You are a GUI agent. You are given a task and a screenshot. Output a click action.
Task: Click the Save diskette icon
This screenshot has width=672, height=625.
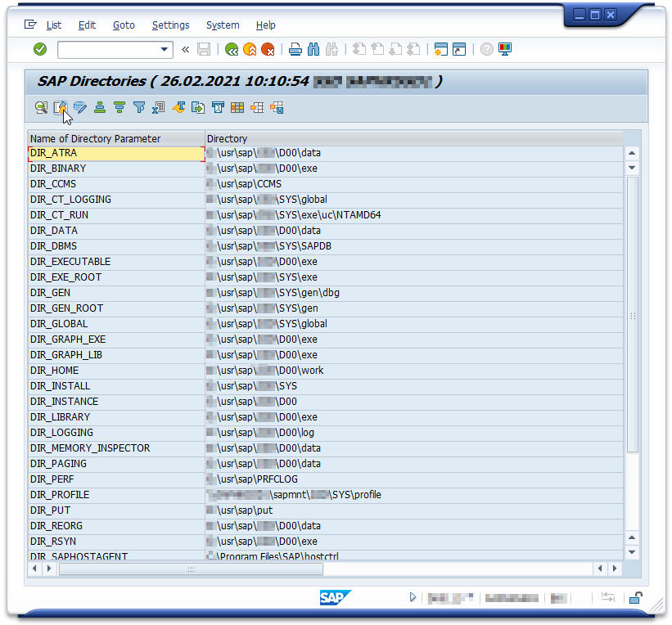pyautogui.click(x=204, y=49)
